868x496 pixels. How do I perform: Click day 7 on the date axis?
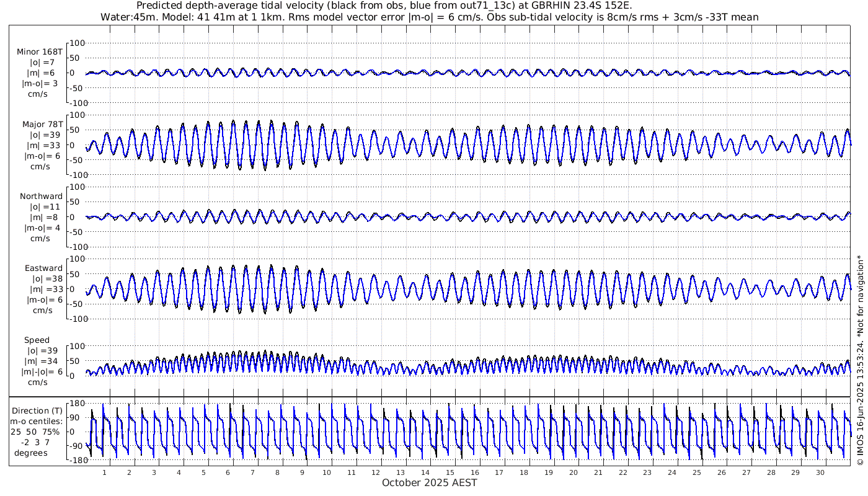click(x=252, y=472)
